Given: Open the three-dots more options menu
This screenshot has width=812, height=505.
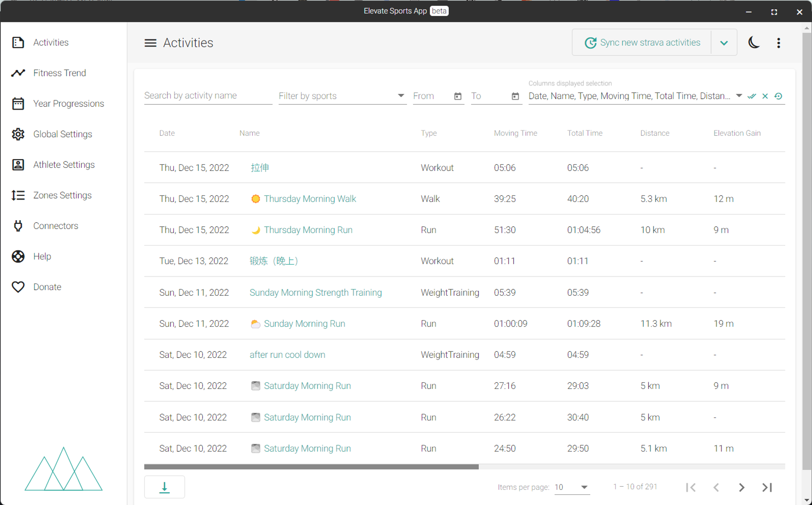Looking at the screenshot, I should [778, 43].
